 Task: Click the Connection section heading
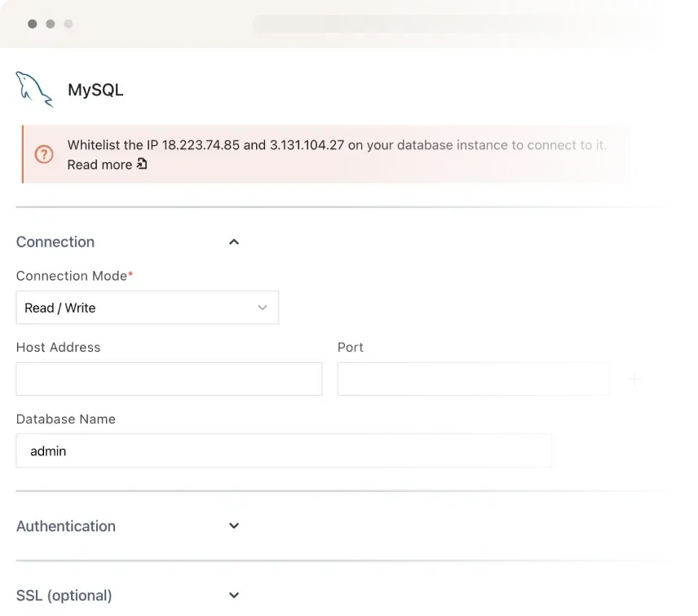(x=55, y=242)
